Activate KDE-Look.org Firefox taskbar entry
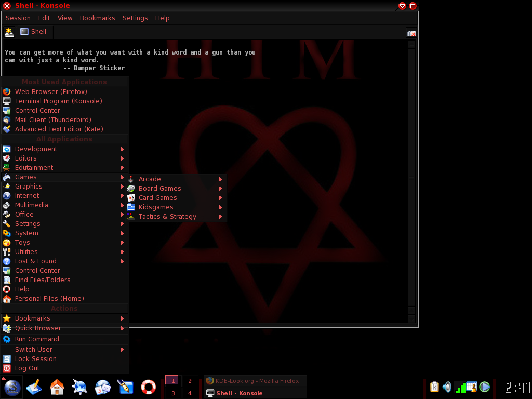The image size is (532, 399). 255,381
